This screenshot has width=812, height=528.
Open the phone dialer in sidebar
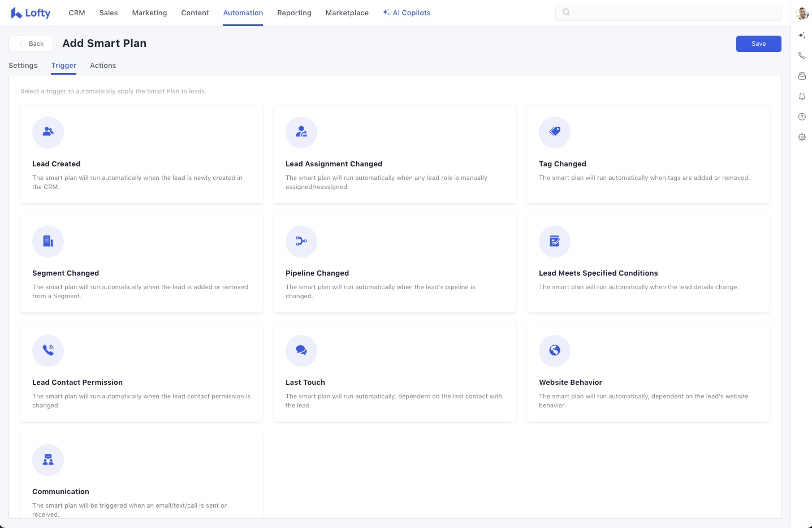click(802, 55)
